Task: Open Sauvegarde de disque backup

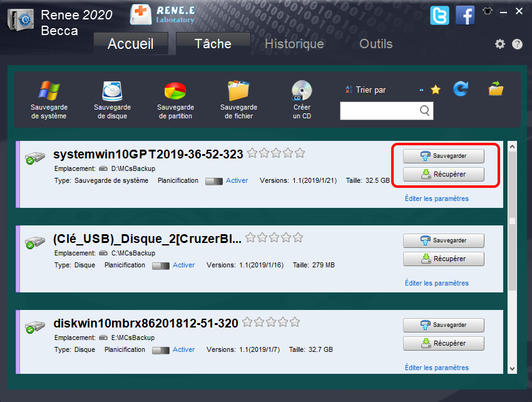Action: (x=112, y=100)
